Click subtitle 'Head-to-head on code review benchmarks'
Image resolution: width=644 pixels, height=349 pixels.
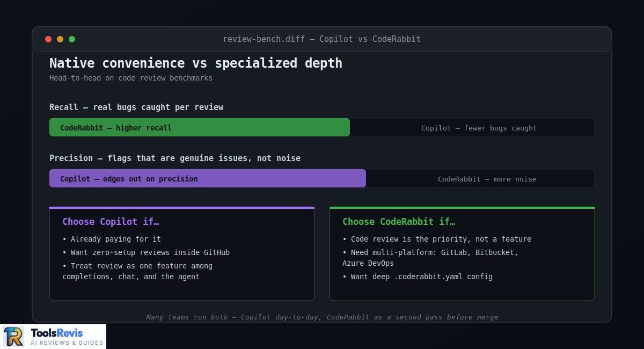tap(131, 78)
